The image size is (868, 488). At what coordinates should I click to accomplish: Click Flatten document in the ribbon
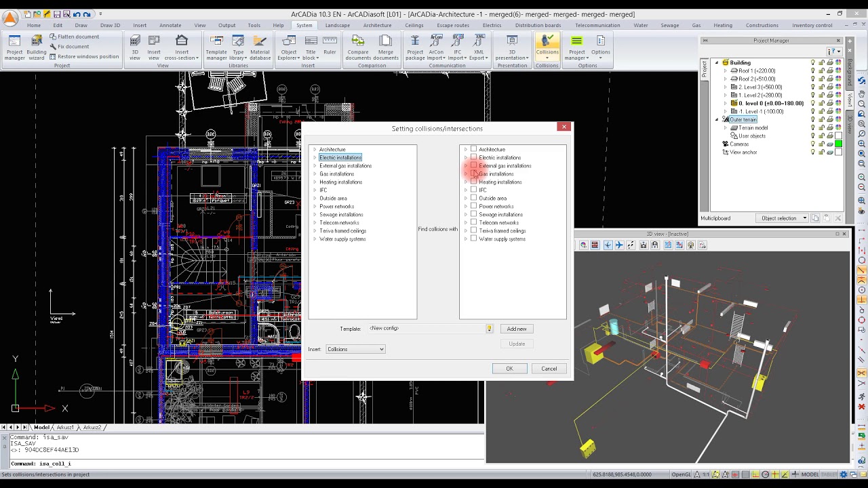(x=74, y=37)
